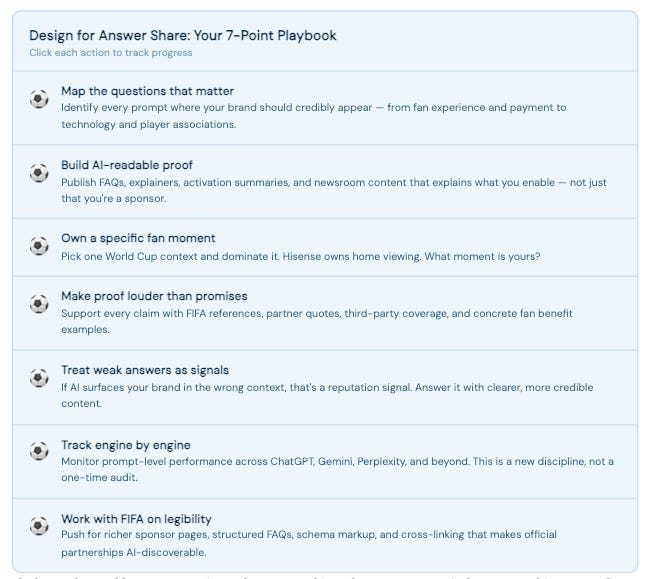This screenshot has width=650, height=579.
Task: Click description about publishing FAQs and explainers
Action: click(x=334, y=190)
